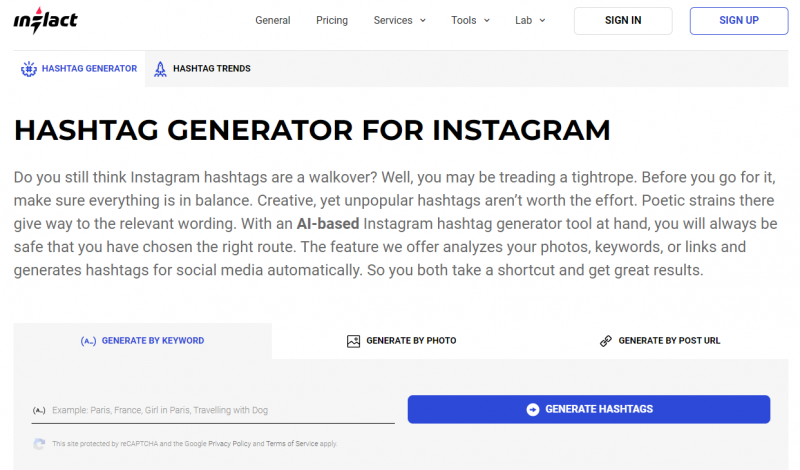Click the Generate by Post URL link icon
This screenshot has height=470, width=800.
[605, 341]
